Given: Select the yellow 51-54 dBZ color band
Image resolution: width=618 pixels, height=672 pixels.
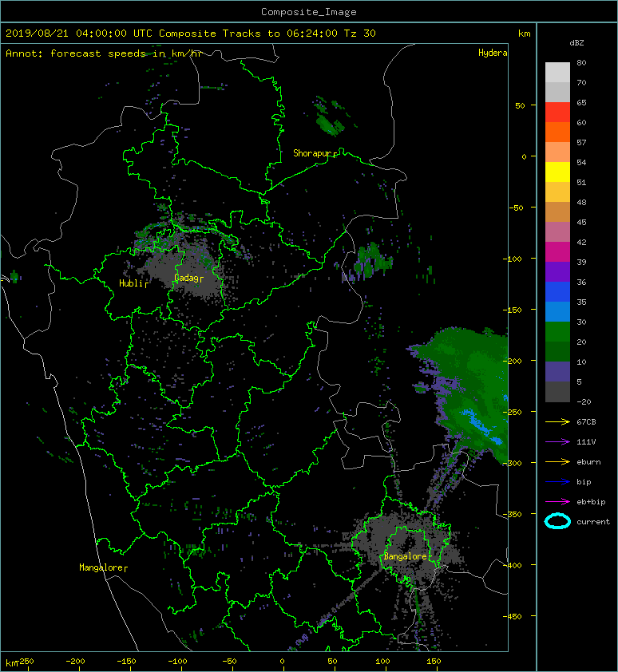Looking at the screenshot, I should coord(557,172).
